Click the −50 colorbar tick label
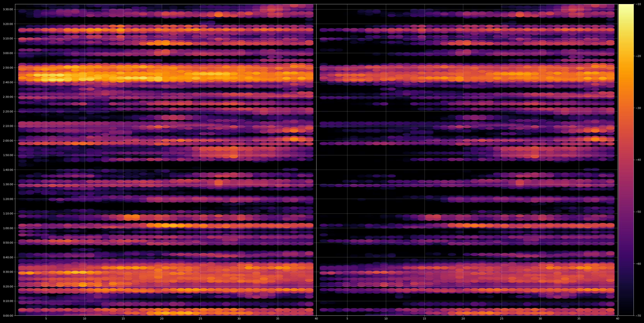 [x=638, y=212]
